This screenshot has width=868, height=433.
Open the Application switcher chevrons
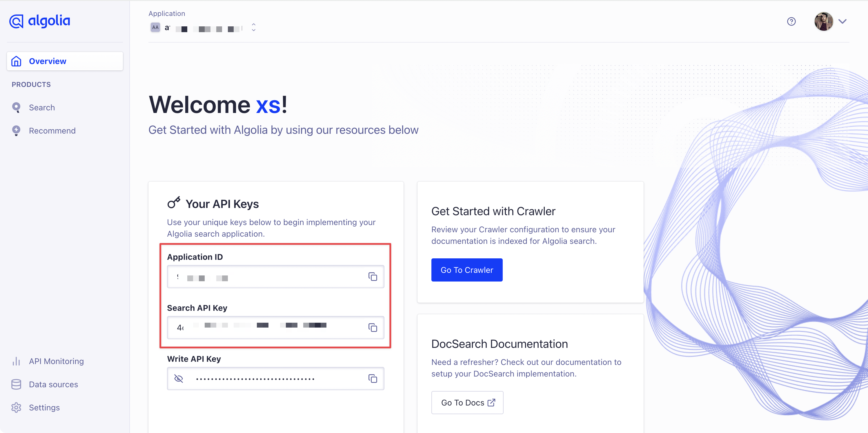tap(253, 27)
